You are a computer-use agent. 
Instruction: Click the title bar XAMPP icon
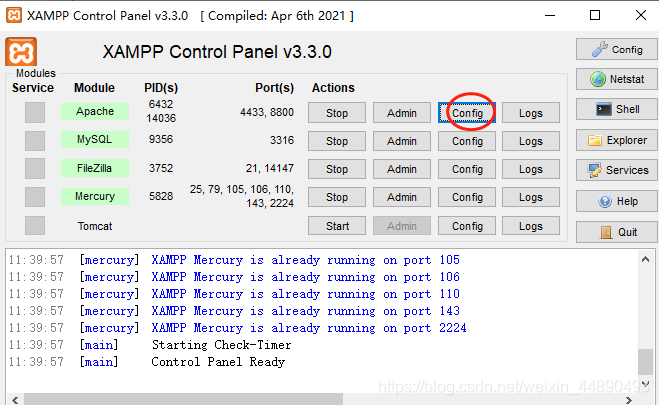13,15
